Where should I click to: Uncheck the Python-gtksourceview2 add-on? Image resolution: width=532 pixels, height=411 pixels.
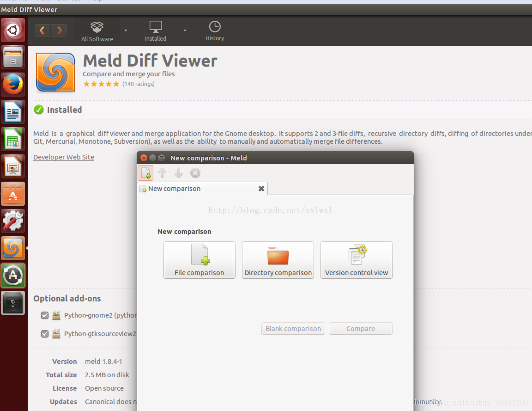[x=44, y=334]
